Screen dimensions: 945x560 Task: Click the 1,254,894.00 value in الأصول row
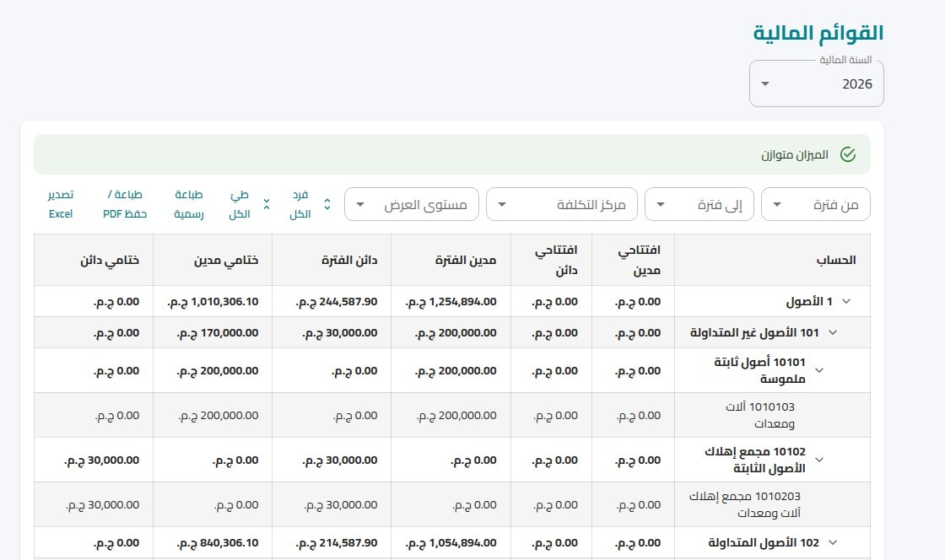click(x=451, y=302)
